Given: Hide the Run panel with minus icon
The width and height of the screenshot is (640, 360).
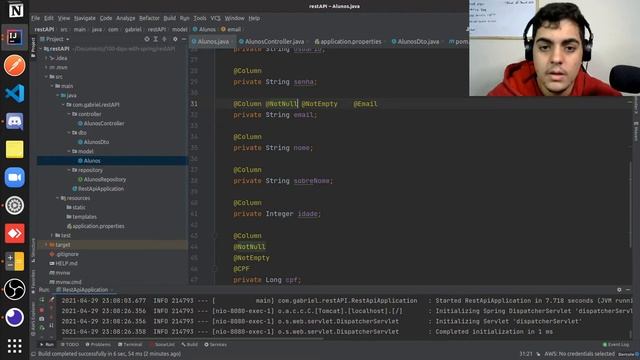Looking at the screenshot, I should [x=628, y=290].
